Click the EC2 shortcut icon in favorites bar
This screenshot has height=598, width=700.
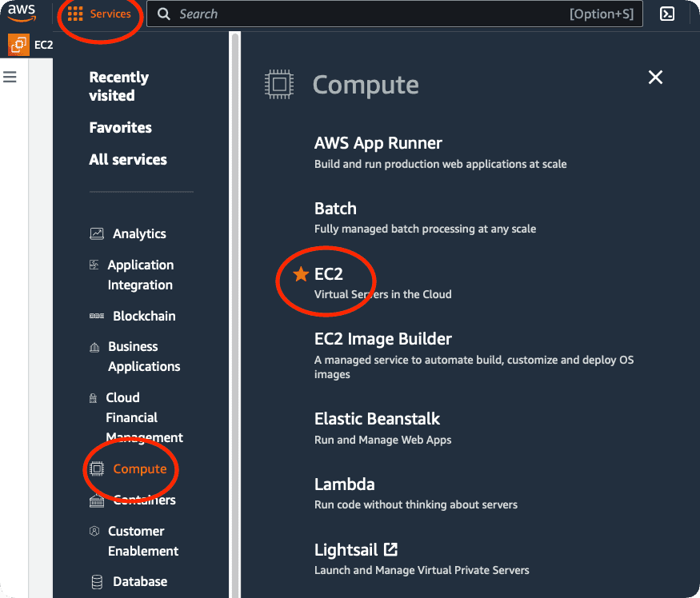pos(18,45)
